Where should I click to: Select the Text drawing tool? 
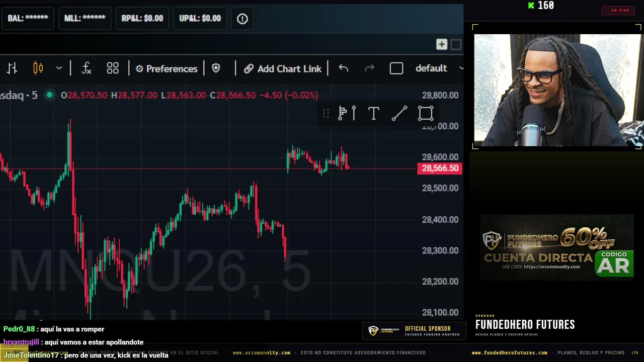click(373, 114)
